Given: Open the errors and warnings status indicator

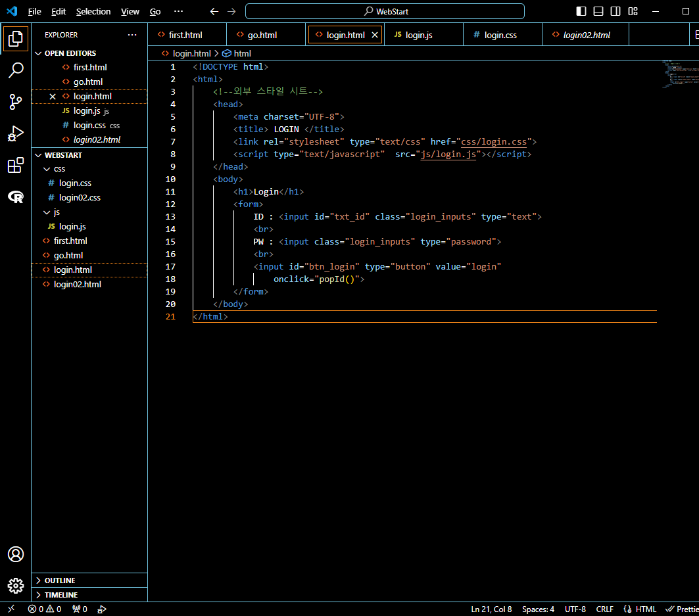Looking at the screenshot, I should (x=45, y=609).
